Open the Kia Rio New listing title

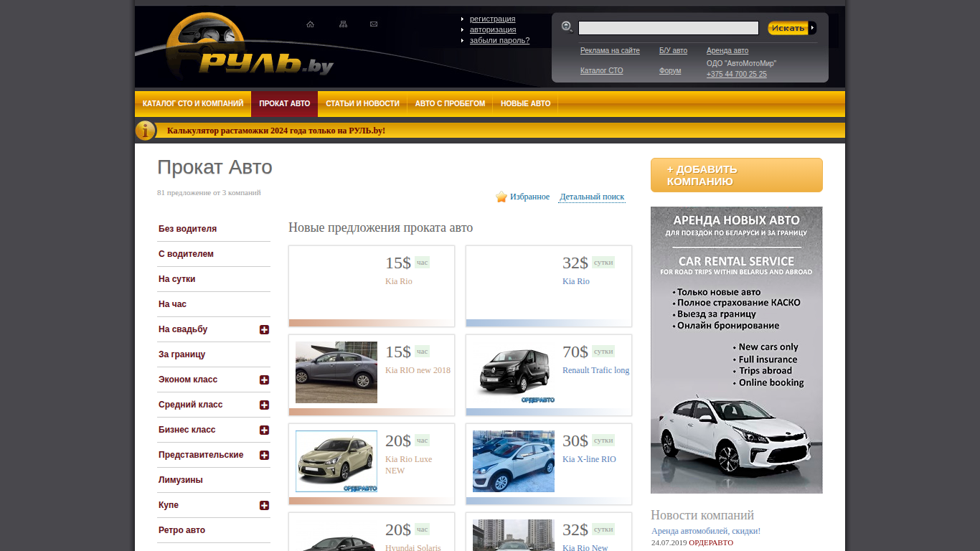585,547
